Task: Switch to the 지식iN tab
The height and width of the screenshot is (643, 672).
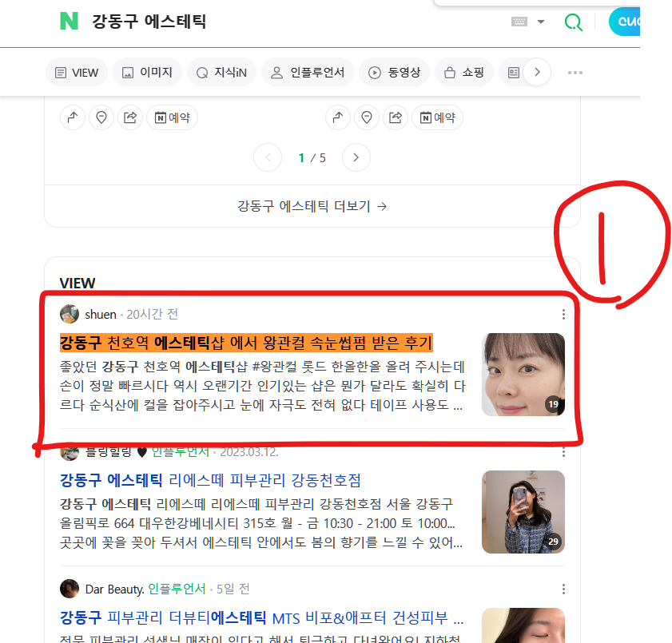Action: (x=221, y=73)
